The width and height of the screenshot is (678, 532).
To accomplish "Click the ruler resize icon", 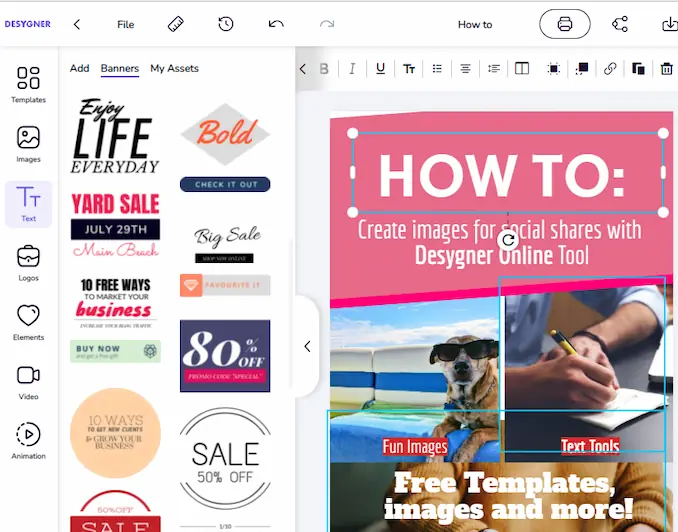I will point(176,24).
